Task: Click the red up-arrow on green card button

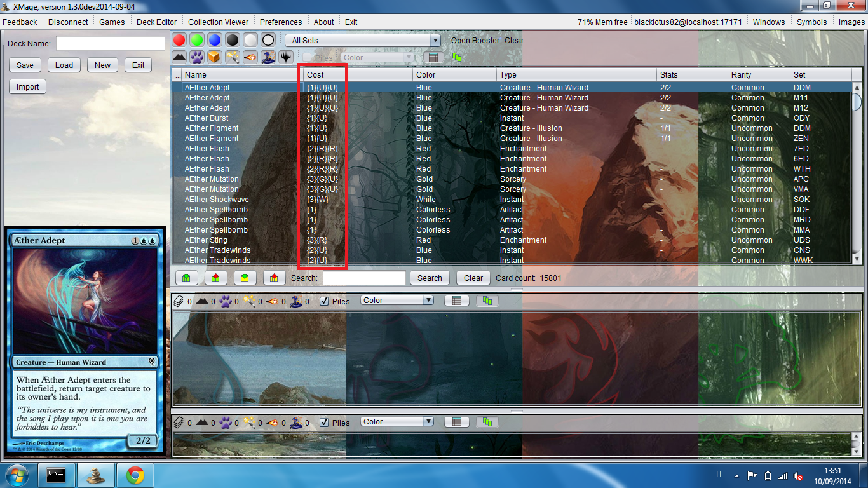Action: pyautogui.click(x=216, y=278)
